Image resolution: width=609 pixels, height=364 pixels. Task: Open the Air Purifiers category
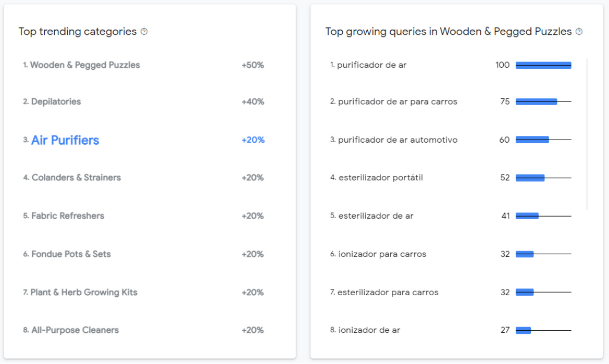65,140
